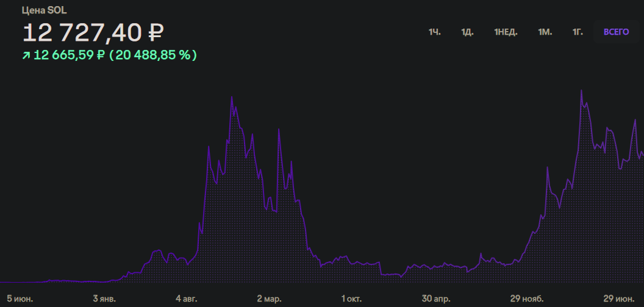
Task: Click the 4 авг. axis date label
Action: [187, 299]
